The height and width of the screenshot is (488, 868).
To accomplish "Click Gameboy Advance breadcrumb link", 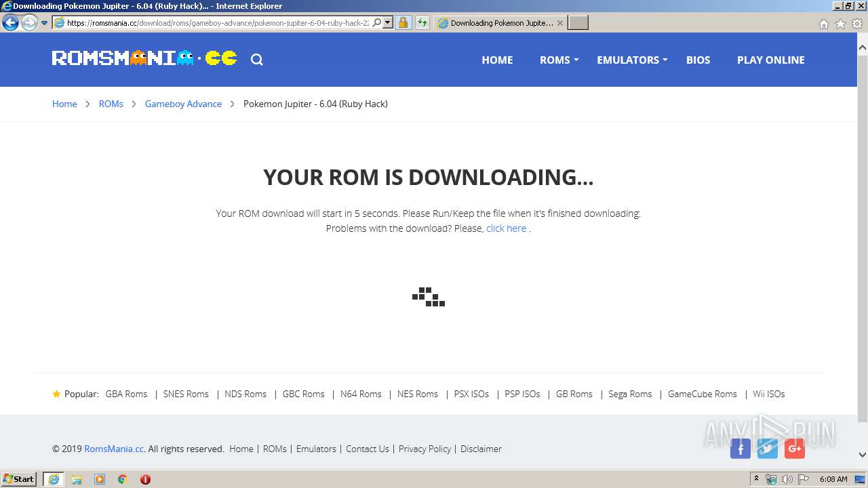I will (x=183, y=104).
